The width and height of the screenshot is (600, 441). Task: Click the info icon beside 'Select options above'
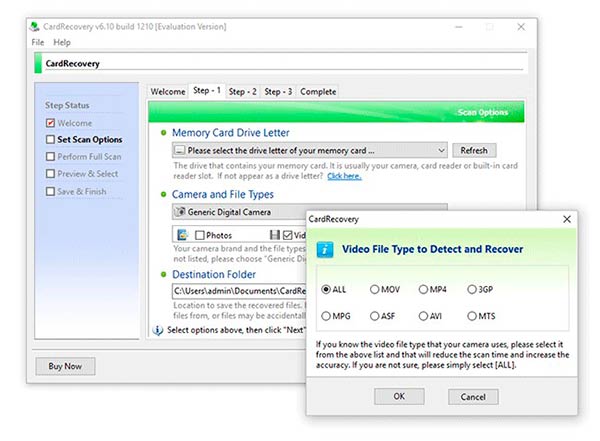click(158, 330)
